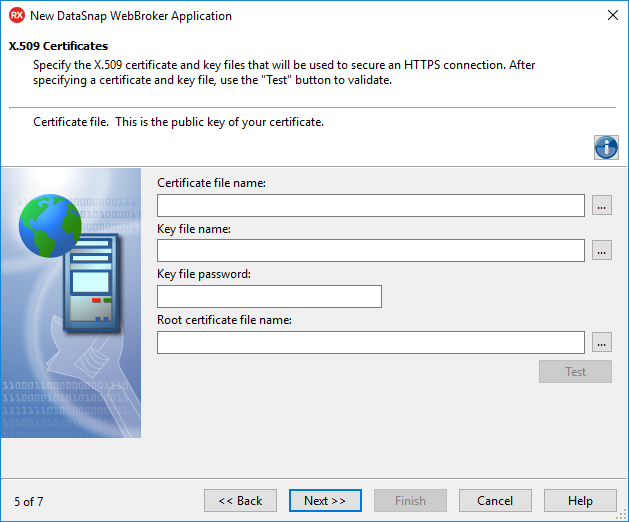Focus the Root certificate file name field
This screenshot has width=629, height=522.
(x=371, y=342)
